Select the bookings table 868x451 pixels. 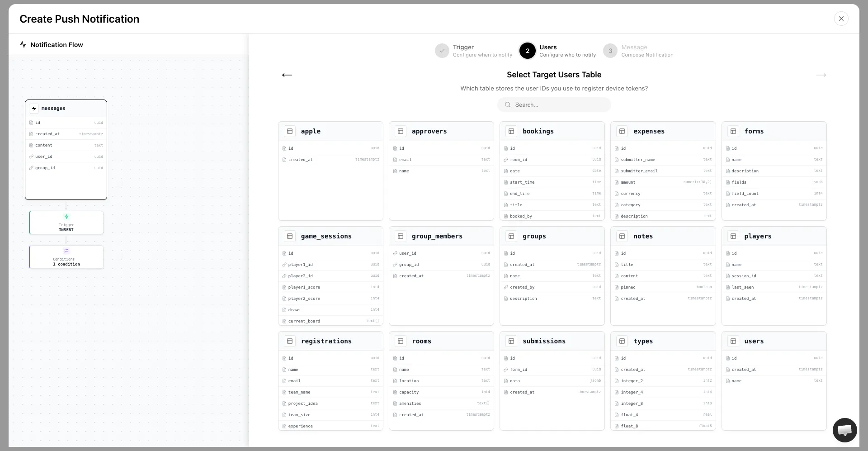(x=552, y=131)
